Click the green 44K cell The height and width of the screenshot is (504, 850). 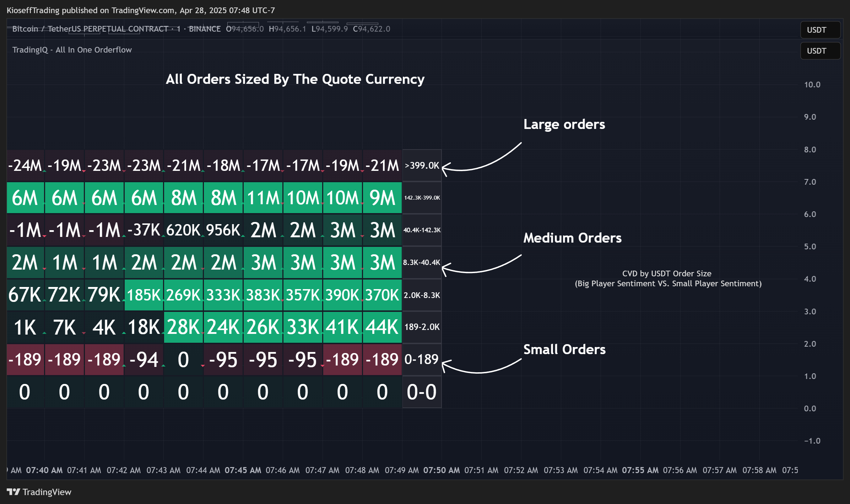(382, 327)
